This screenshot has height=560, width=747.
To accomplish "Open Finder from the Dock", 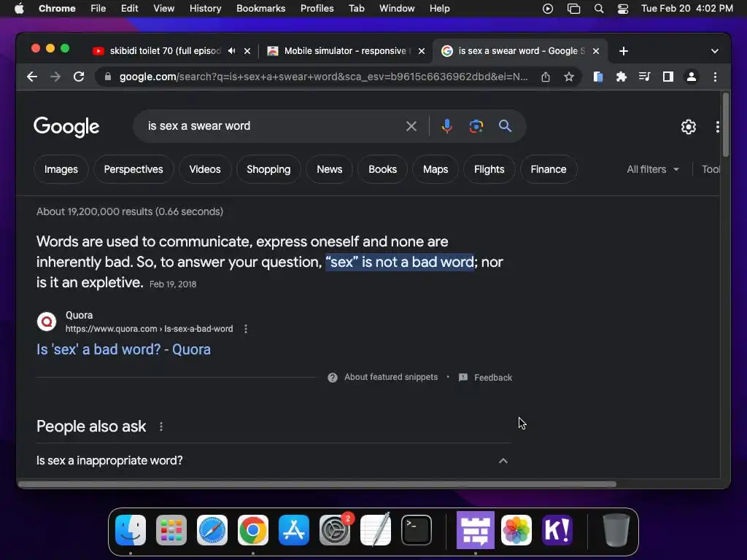I will (131, 530).
